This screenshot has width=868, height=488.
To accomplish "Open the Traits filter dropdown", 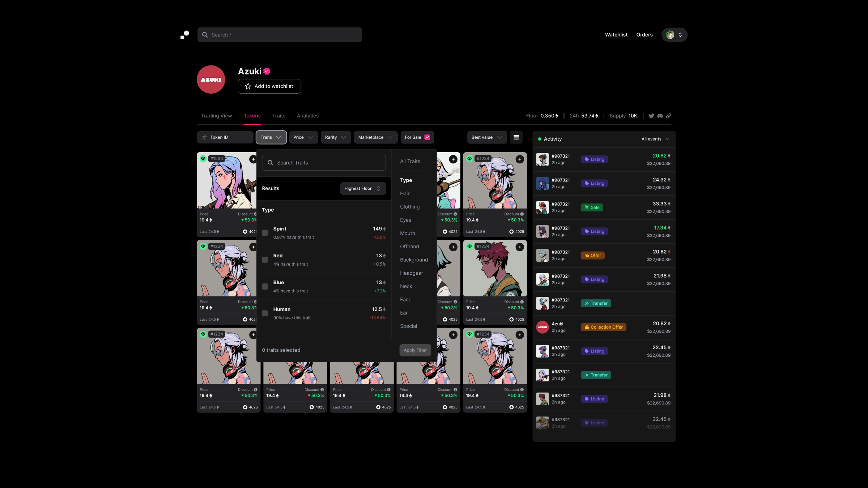I will coord(271,137).
